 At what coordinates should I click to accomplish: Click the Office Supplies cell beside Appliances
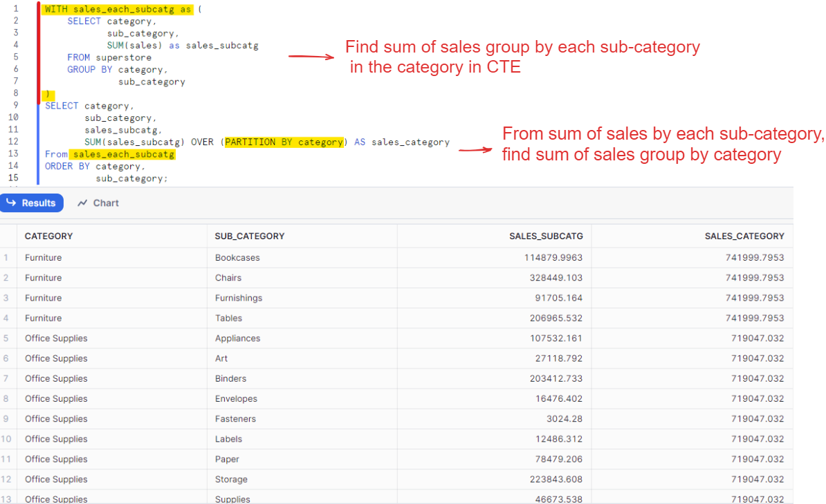56,338
